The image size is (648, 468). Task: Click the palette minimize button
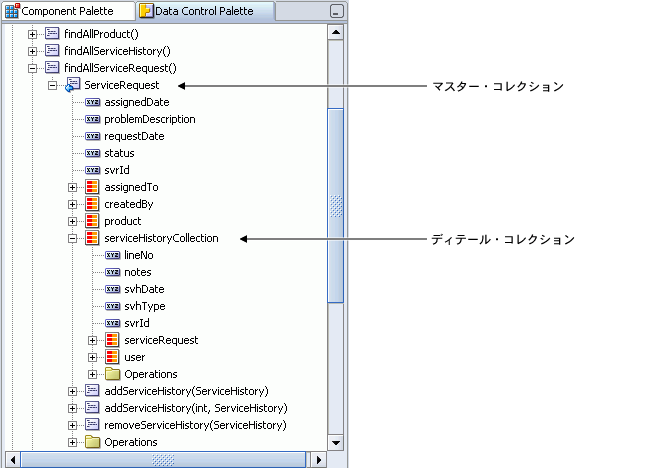tap(336, 11)
